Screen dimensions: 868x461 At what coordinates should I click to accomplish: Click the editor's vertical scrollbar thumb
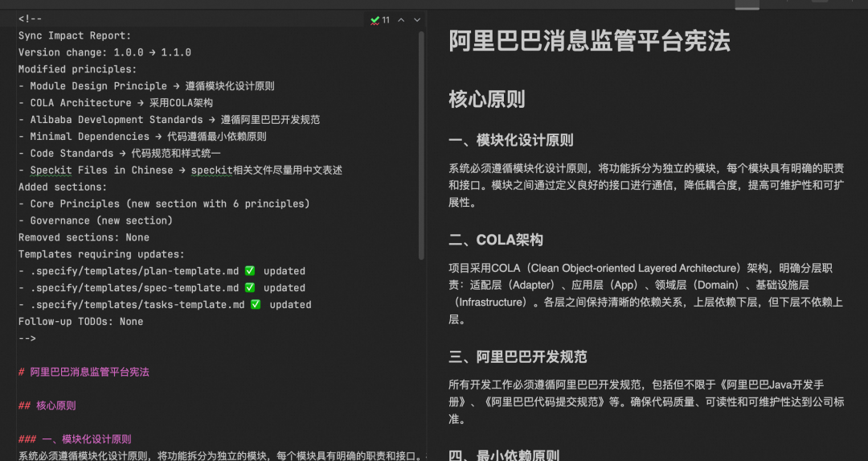(421, 145)
